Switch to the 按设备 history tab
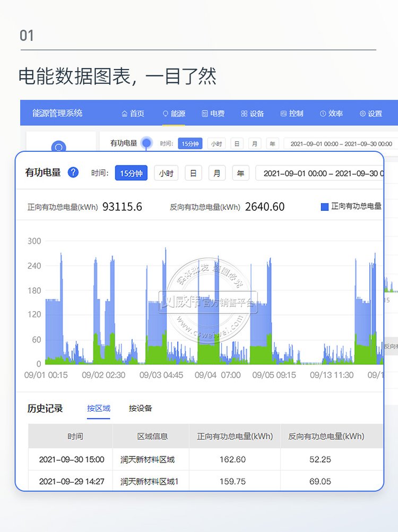Viewport: 398px width, 532px height. (141, 408)
